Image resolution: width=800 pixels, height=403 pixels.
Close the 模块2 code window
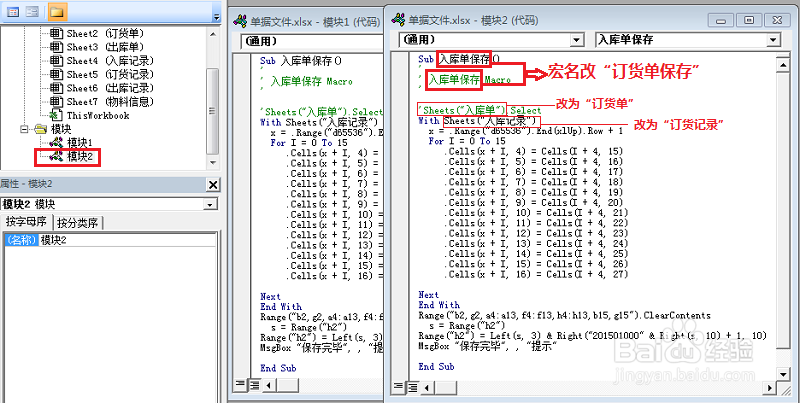coord(777,20)
